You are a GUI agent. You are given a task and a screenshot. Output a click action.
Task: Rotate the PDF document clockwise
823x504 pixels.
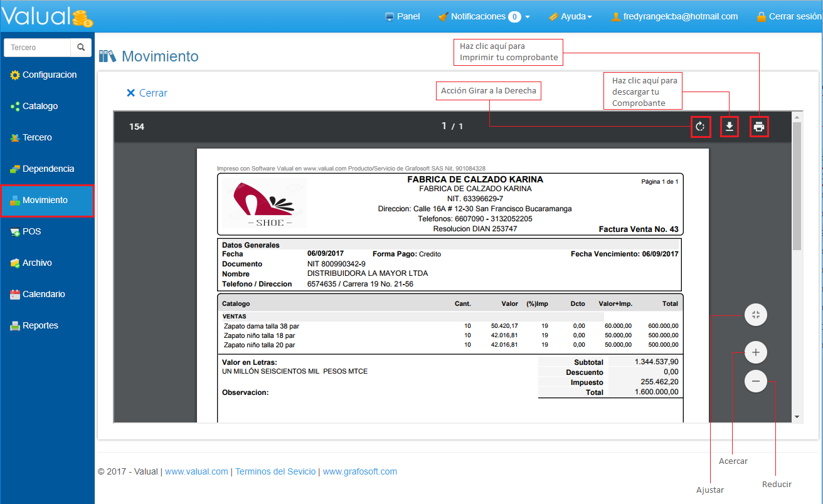pyautogui.click(x=700, y=127)
